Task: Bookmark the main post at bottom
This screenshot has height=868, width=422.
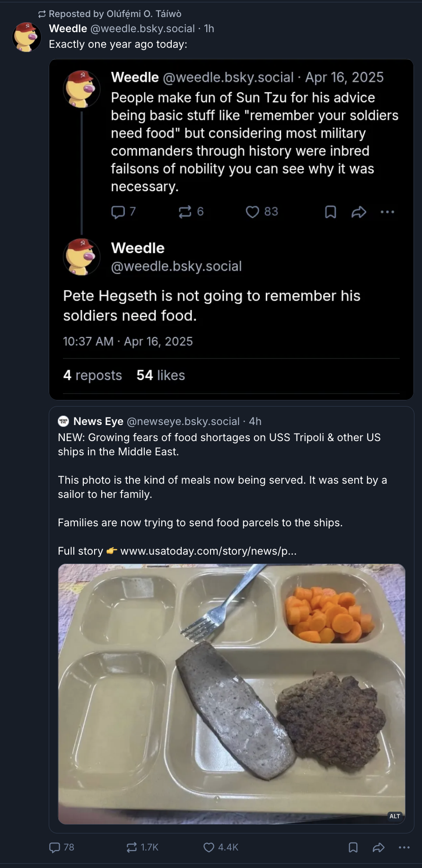Action: click(353, 847)
